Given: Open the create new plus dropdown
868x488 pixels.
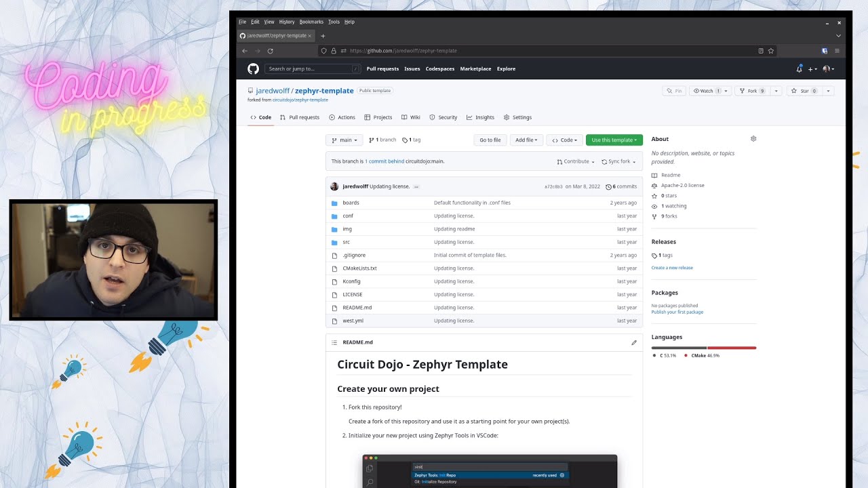Looking at the screenshot, I should pyautogui.click(x=812, y=69).
